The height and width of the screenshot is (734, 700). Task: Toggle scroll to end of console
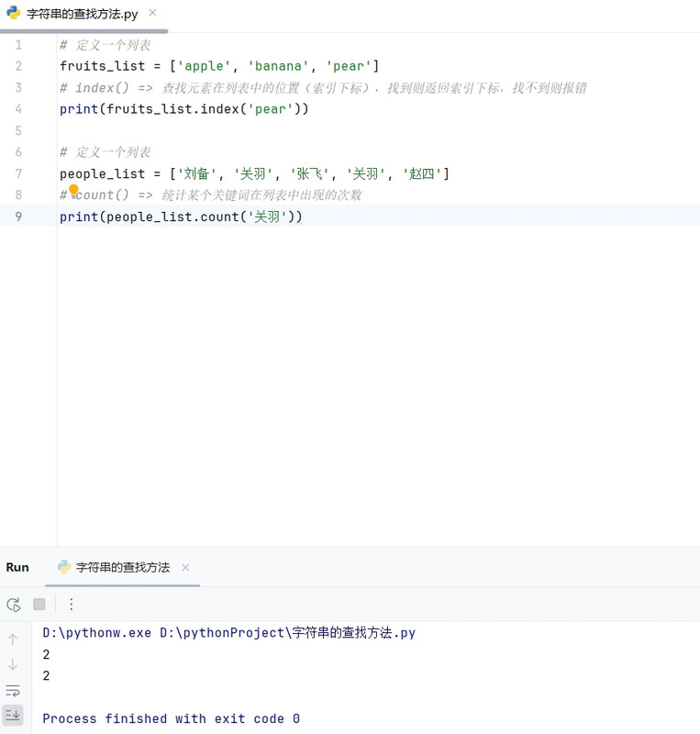tap(13, 715)
